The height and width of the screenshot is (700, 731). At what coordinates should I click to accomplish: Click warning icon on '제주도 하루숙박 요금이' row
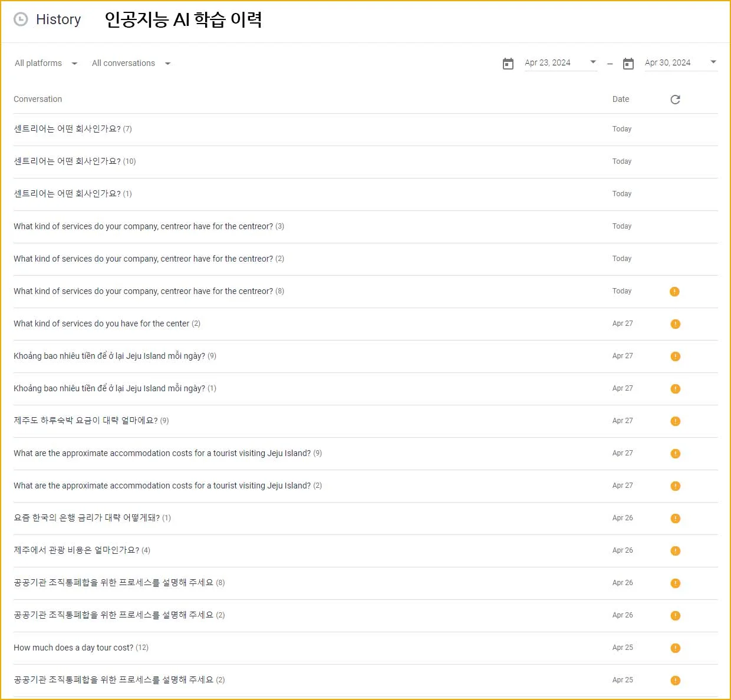(x=676, y=421)
